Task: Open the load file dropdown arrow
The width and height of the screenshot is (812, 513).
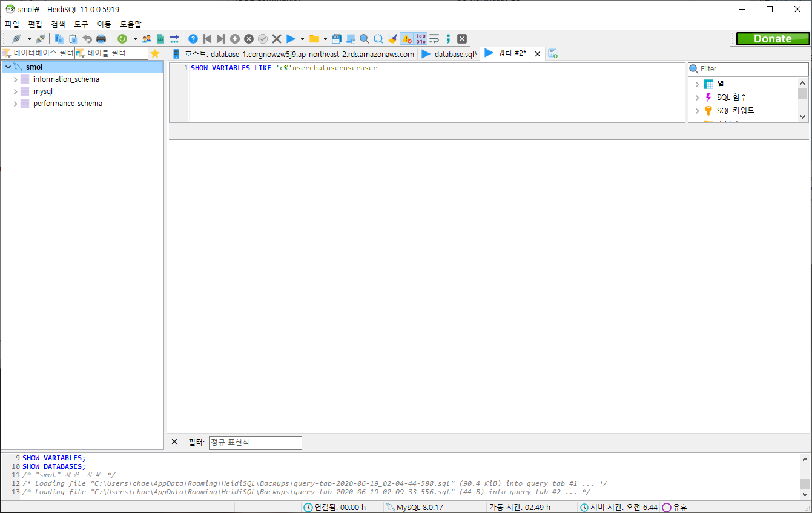Action: tap(325, 39)
